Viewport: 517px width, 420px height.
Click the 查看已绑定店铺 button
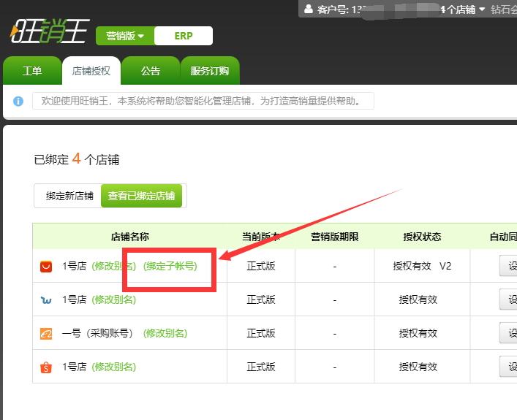click(141, 196)
